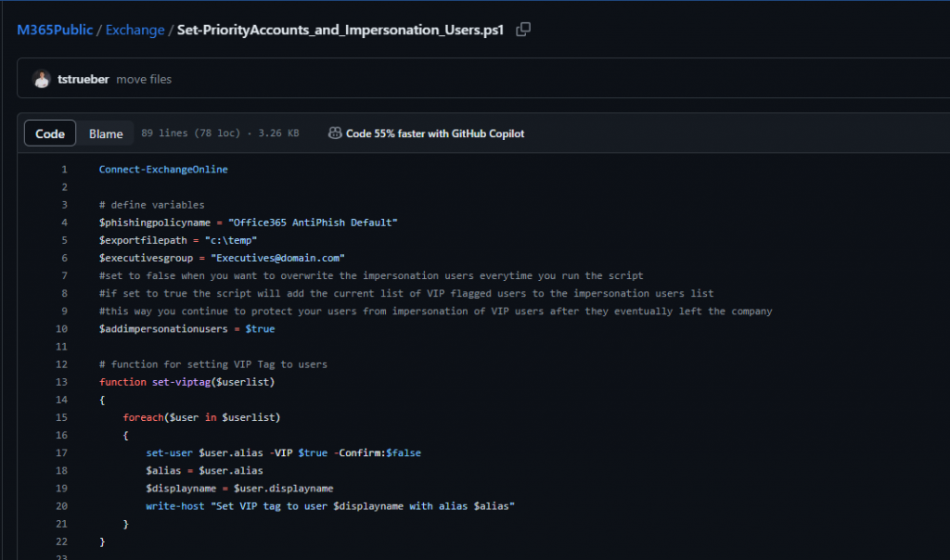The image size is (950, 560).
Task: Switch to the Blame tab
Action: pos(106,134)
